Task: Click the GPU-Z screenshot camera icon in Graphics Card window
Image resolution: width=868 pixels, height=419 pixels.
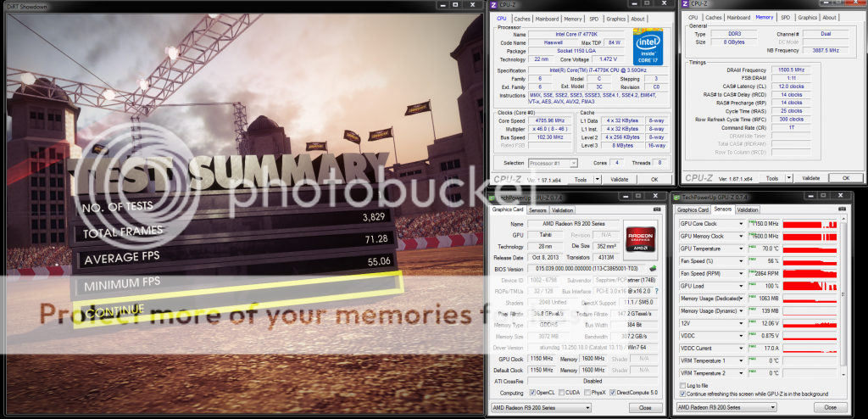Action: (x=655, y=209)
